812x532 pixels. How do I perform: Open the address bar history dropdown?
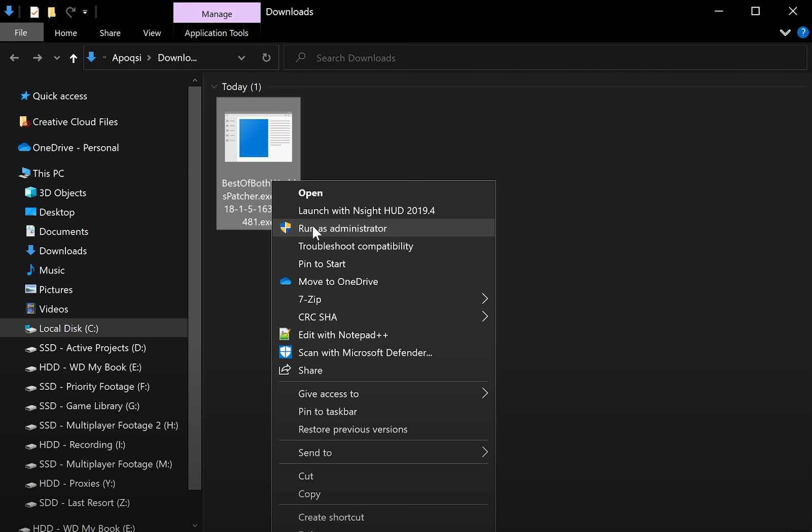tap(241, 58)
